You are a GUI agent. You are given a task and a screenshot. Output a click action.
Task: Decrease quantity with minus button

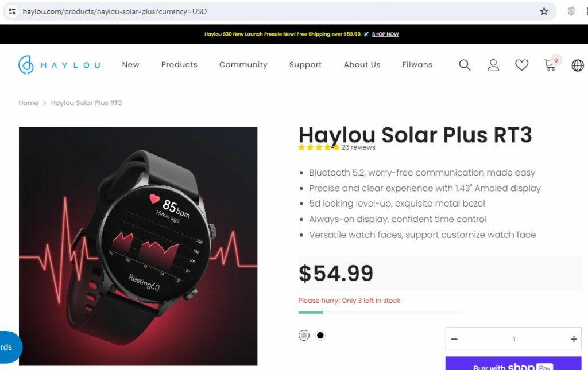[x=454, y=339]
